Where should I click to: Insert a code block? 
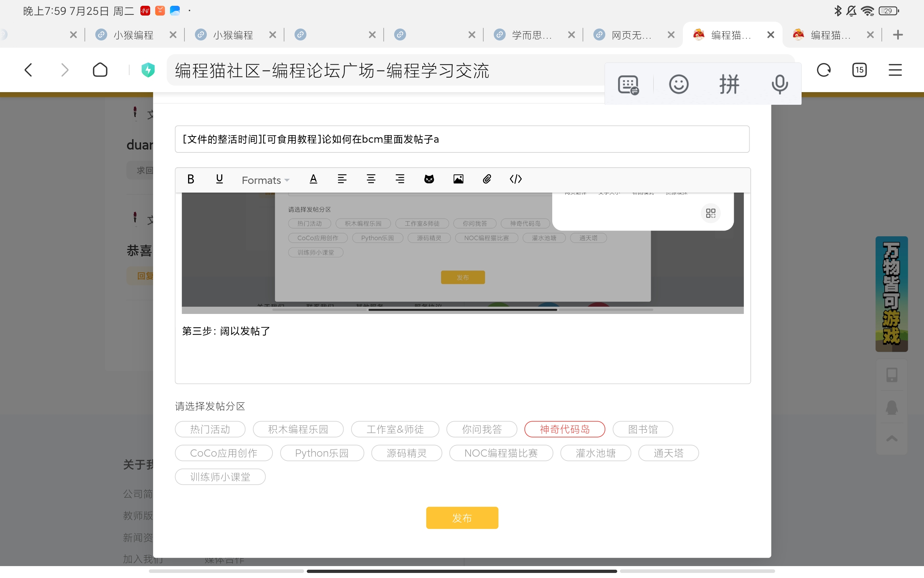point(515,179)
